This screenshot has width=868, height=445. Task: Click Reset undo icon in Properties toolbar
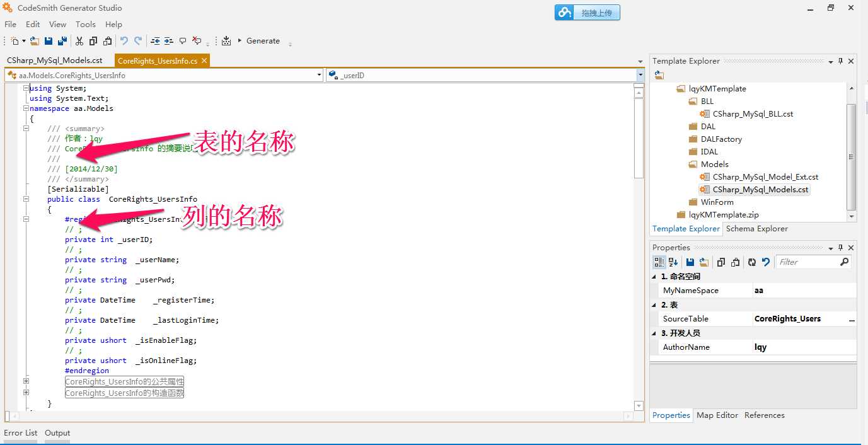(766, 262)
